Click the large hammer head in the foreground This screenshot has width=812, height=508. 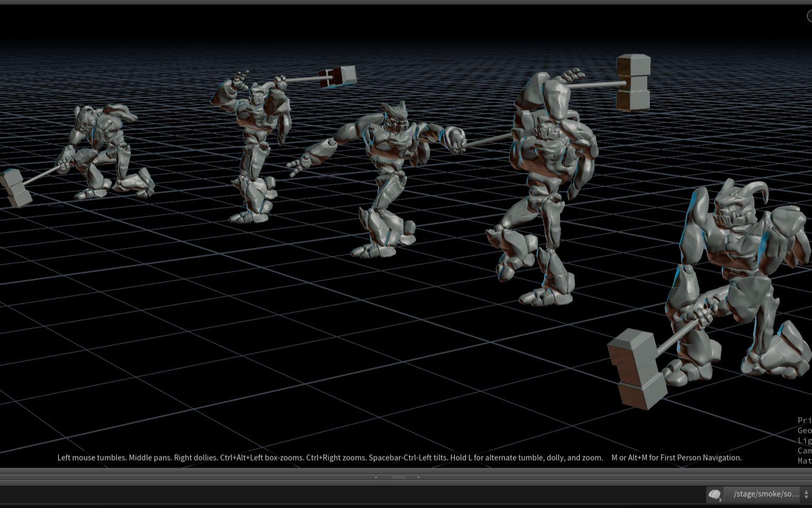tap(638, 369)
